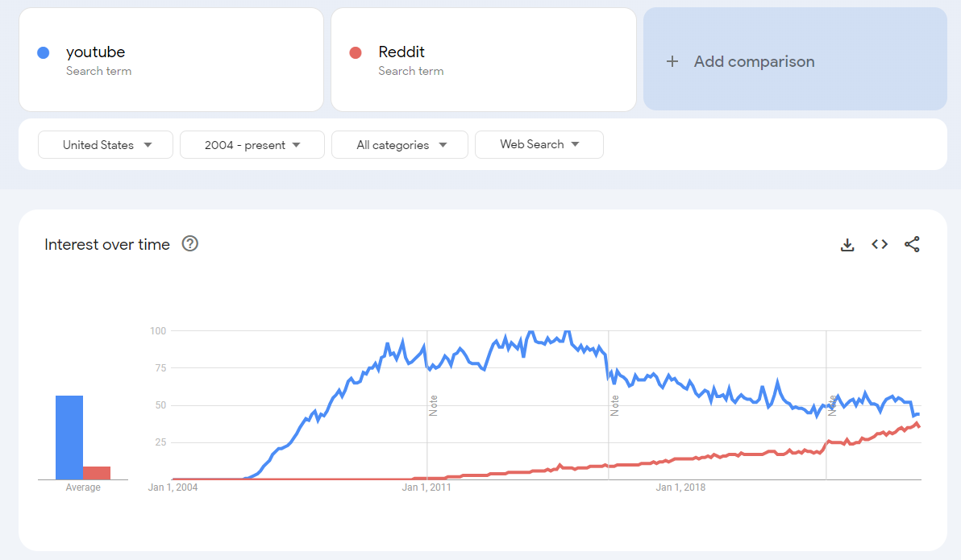
Task: Click the Note marker near 2022
Action: coord(832,404)
